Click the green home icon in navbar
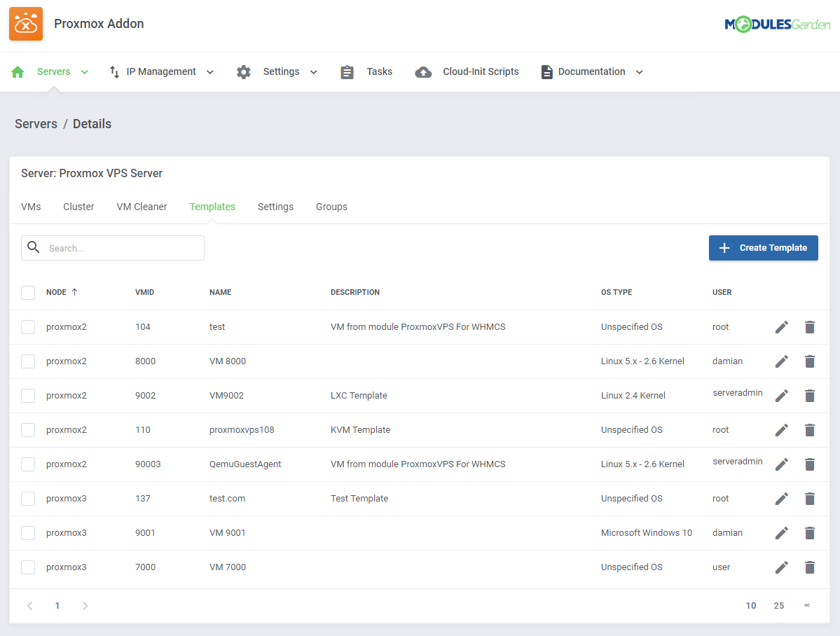840x636 pixels. (x=18, y=72)
